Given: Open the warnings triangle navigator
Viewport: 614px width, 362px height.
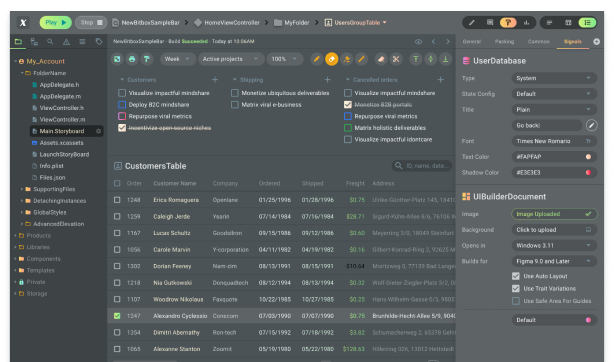Looking at the screenshot, I should 66,42.
